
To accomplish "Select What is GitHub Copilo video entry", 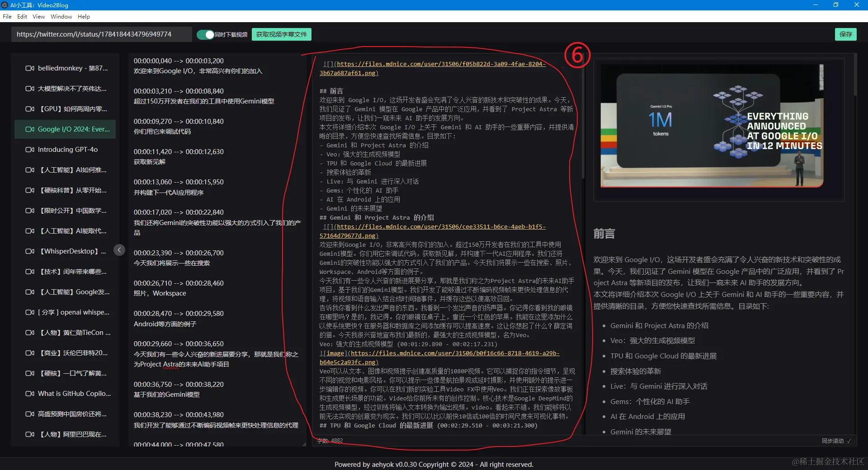I will (x=65, y=394).
